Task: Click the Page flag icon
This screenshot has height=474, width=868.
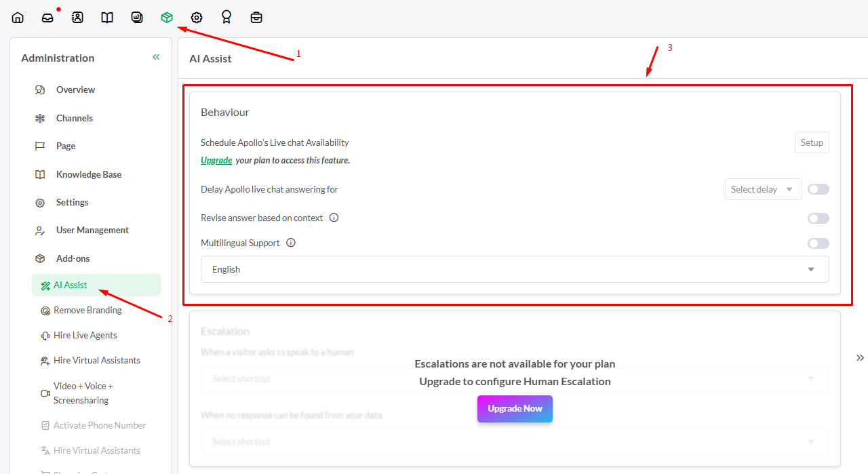Action: [40, 146]
